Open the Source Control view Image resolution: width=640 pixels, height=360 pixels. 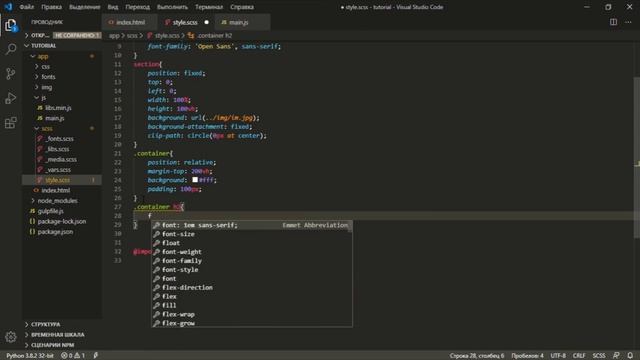click(x=11, y=73)
